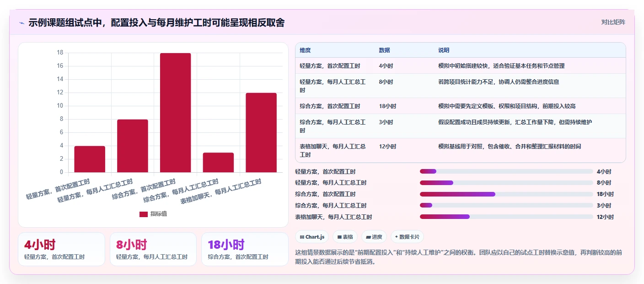Viewport: 644px width, 284px height.
Task: Click the tallest chart bar valued 18
Action: pyautogui.click(x=175, y=113)
